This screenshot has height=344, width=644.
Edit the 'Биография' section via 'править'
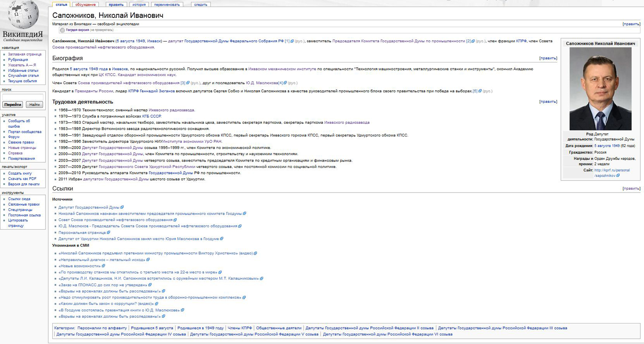point(548,58)
